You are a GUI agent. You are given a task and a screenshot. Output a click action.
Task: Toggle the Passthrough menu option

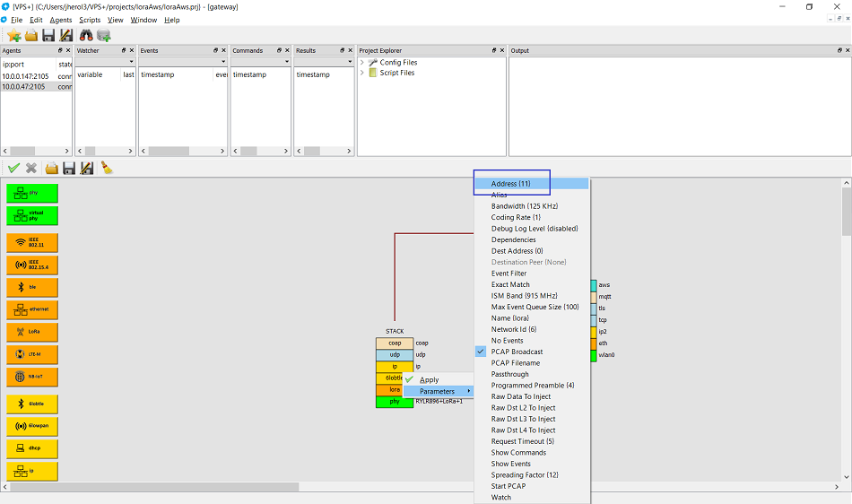[509, 374]
